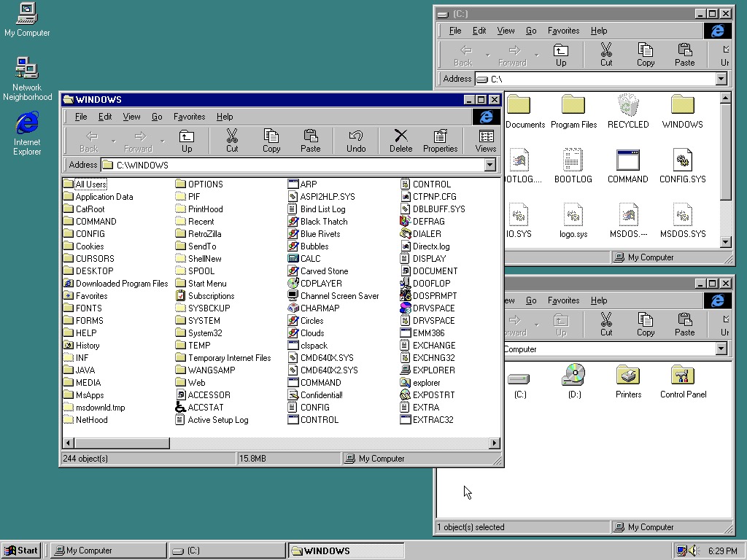Select the Internet Explorer desktop icon
This screenshot has height=560, width=747.
click(27, 133)
